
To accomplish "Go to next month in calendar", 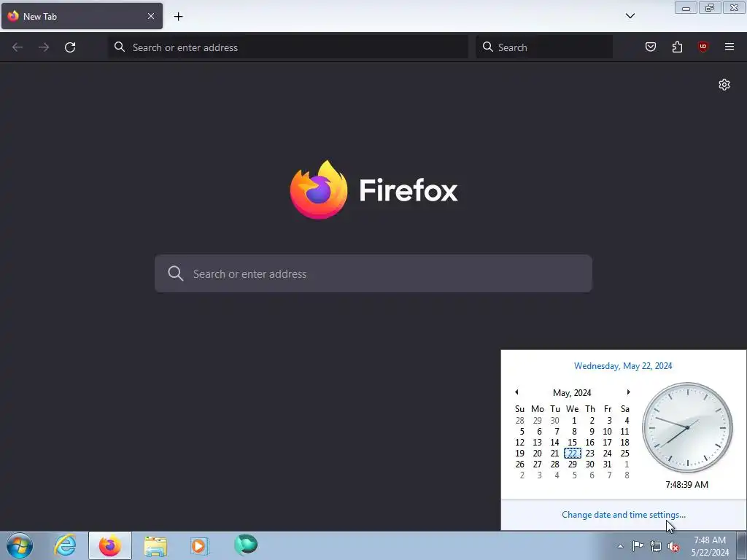I will click(628, 392).
